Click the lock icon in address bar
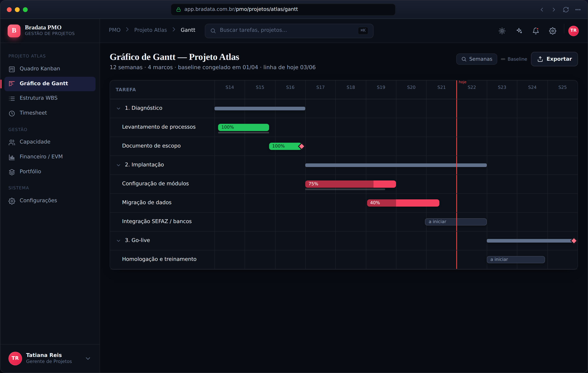 pyautogui.click(x=179, y=9)
